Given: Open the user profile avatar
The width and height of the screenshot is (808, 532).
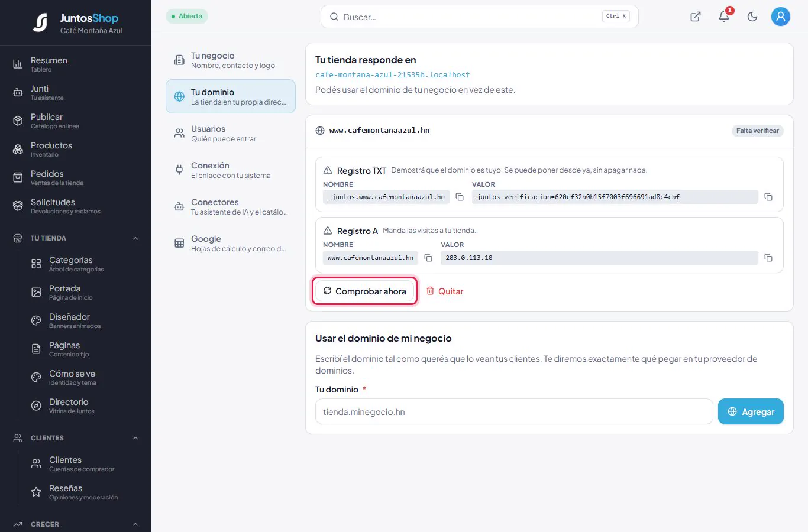Looking at the screenshot, I should [781, 17].
